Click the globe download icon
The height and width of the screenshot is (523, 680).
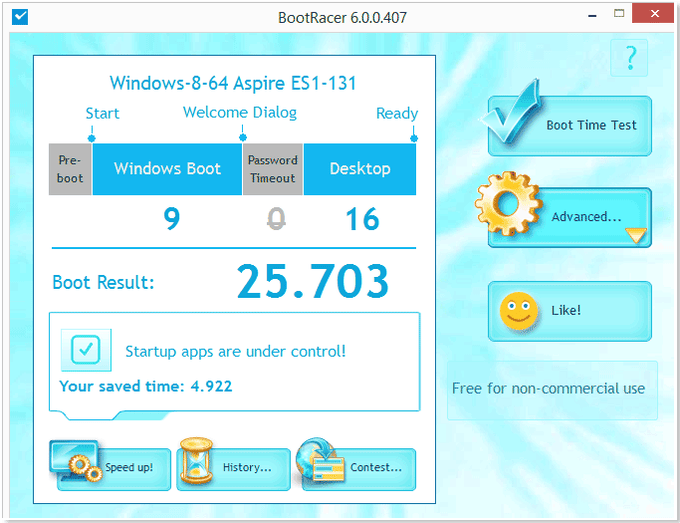[320, 460]
